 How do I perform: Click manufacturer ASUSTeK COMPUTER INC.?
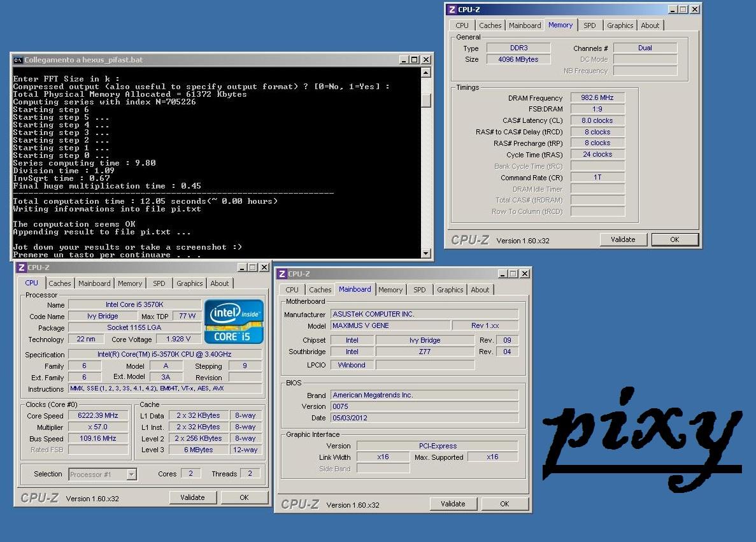(424, 314)
